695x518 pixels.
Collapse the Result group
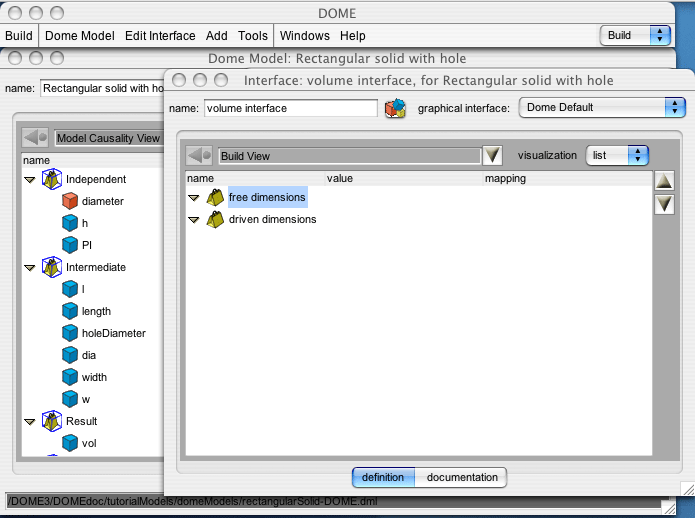pos(30,422)
